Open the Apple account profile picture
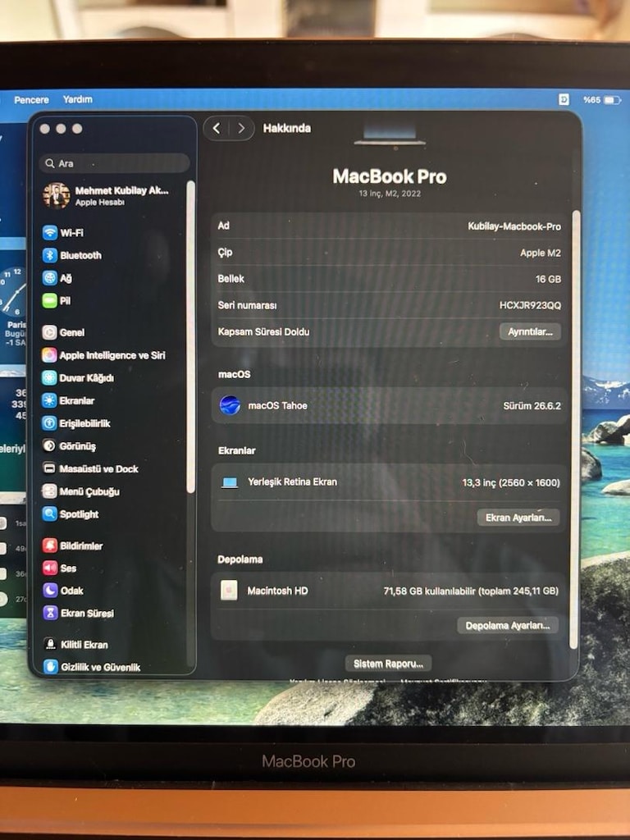 coord(57,195)
